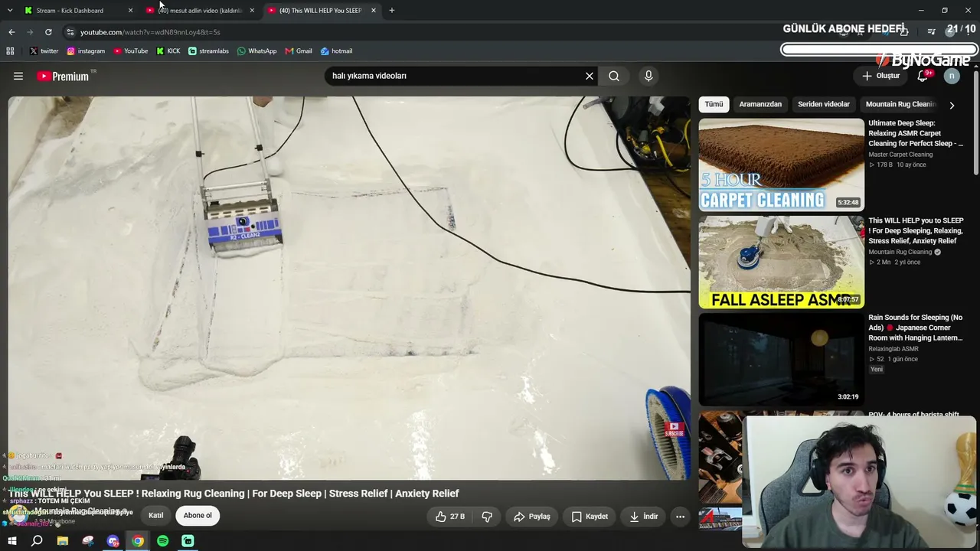
Task: Launch Spotify from the taskbar
Action: pos(163,541)
